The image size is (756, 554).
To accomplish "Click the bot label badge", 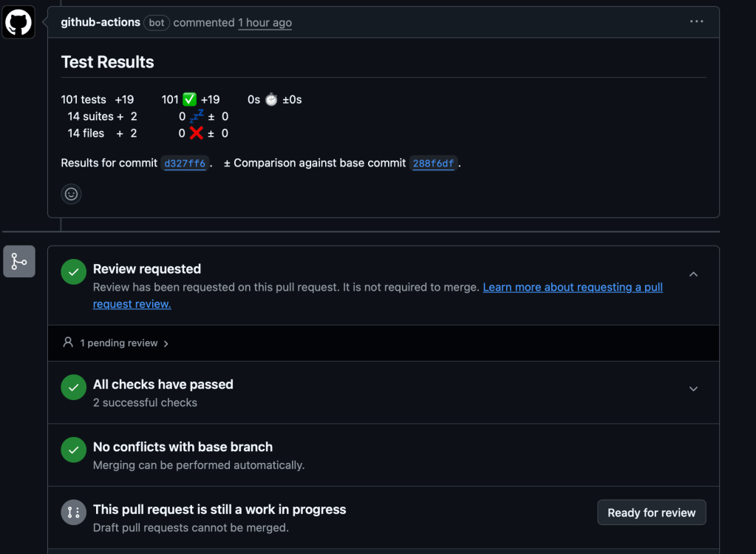I will 157,23.
